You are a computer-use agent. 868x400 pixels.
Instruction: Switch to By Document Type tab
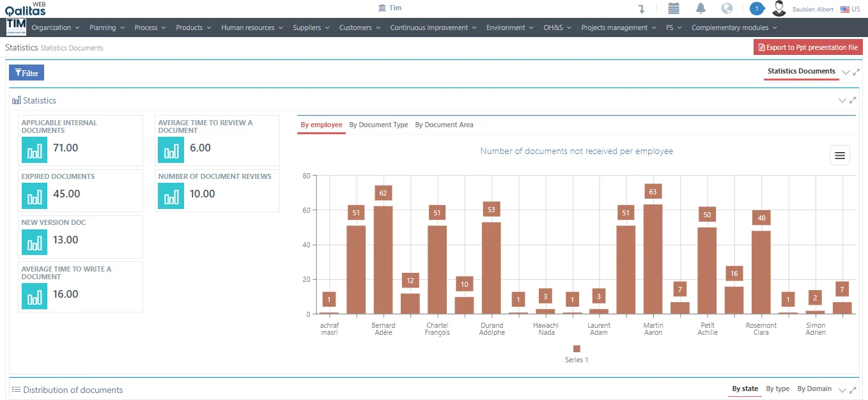pos(378,125)
